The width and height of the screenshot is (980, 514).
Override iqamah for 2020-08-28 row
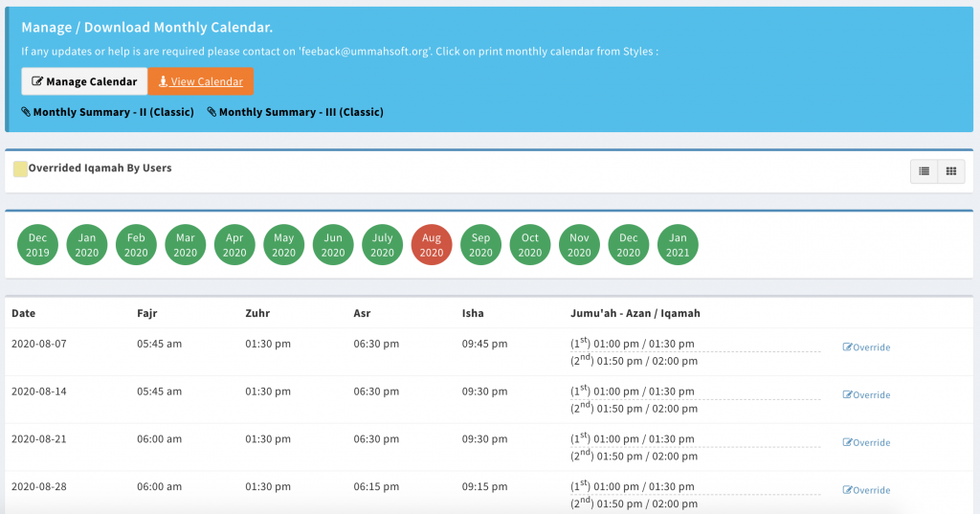click(x=866, y=490)
